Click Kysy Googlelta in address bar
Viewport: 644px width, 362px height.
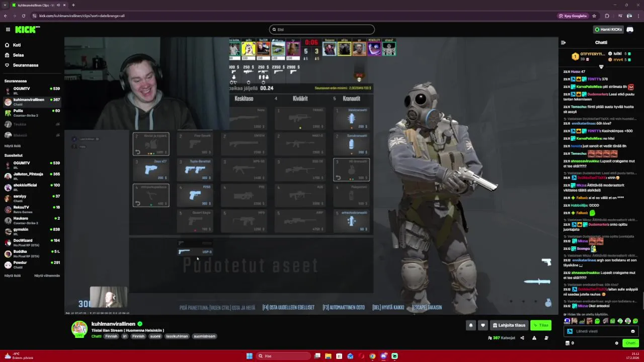tap(573, 16)
